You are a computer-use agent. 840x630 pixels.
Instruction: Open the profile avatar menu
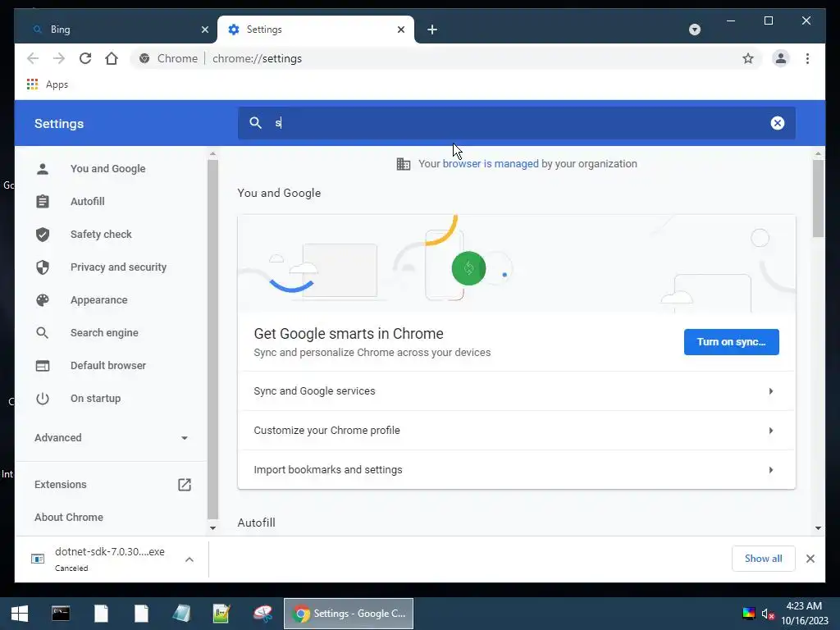(781, 58)
